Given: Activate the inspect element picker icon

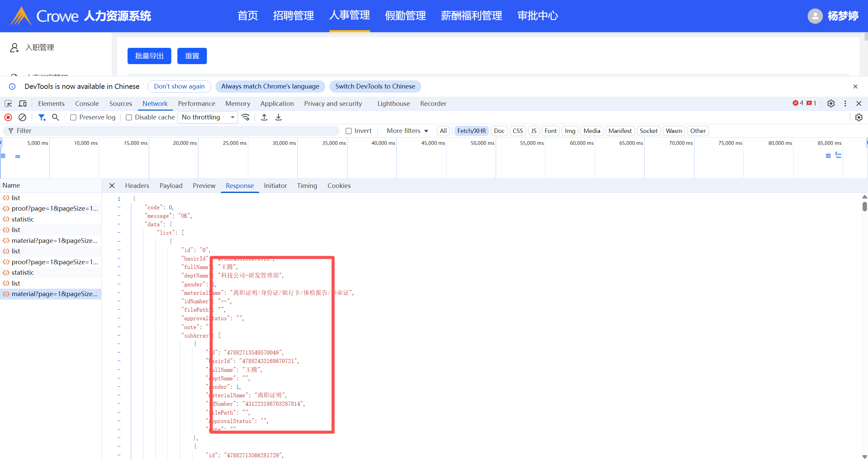Looking at the screenshot, I should [8, 103].
